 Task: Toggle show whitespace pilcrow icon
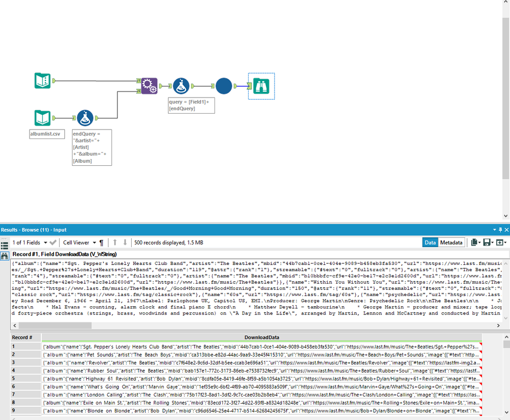[x=102, y=242]
